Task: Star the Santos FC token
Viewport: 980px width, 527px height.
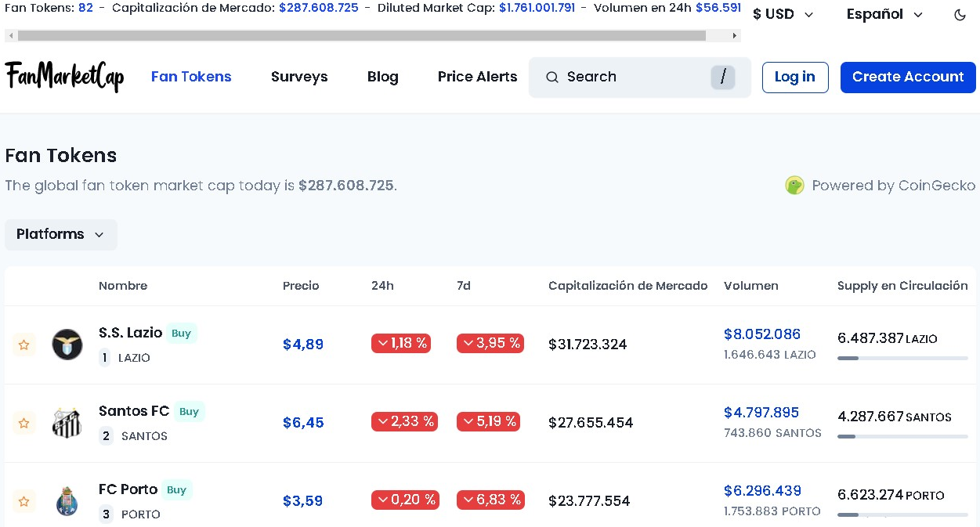Action: [24, 423]
